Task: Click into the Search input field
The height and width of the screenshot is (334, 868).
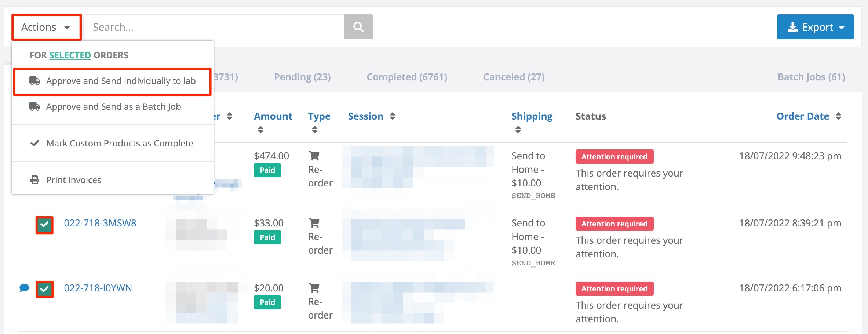Action: coord(214,27)
